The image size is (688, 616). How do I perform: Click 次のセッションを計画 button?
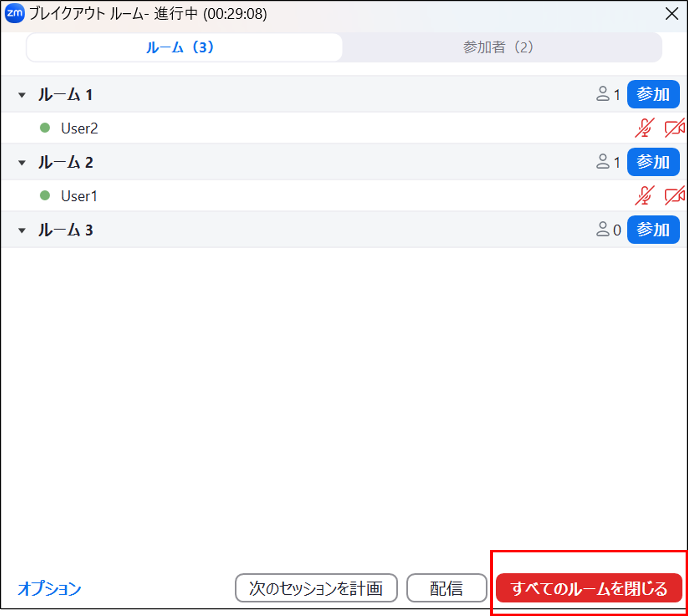316,588
